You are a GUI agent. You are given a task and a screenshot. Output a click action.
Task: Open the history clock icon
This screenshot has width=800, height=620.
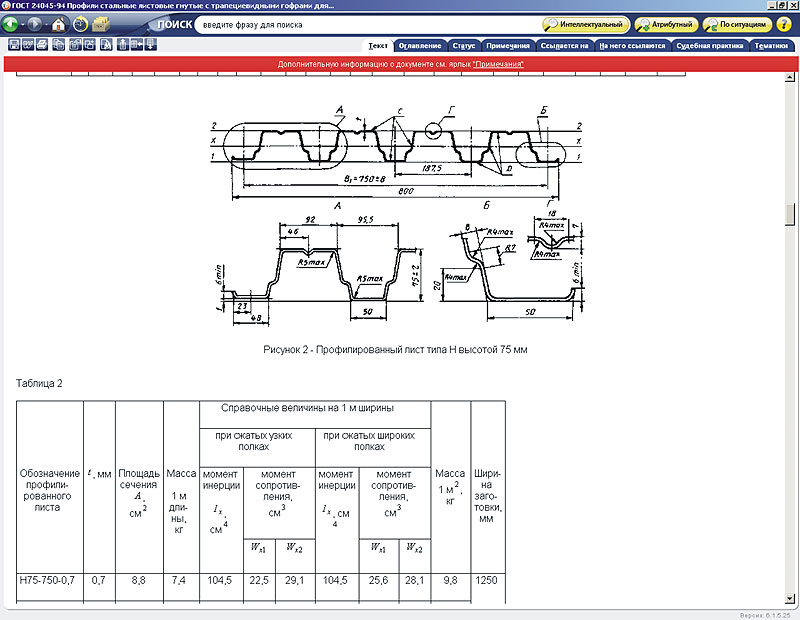click(x=79, y=24)
